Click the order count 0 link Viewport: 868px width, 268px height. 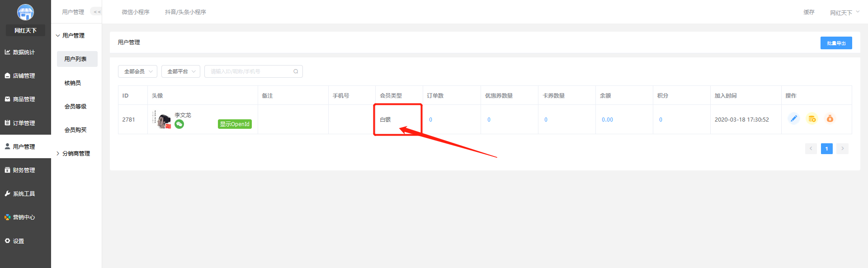430,120
